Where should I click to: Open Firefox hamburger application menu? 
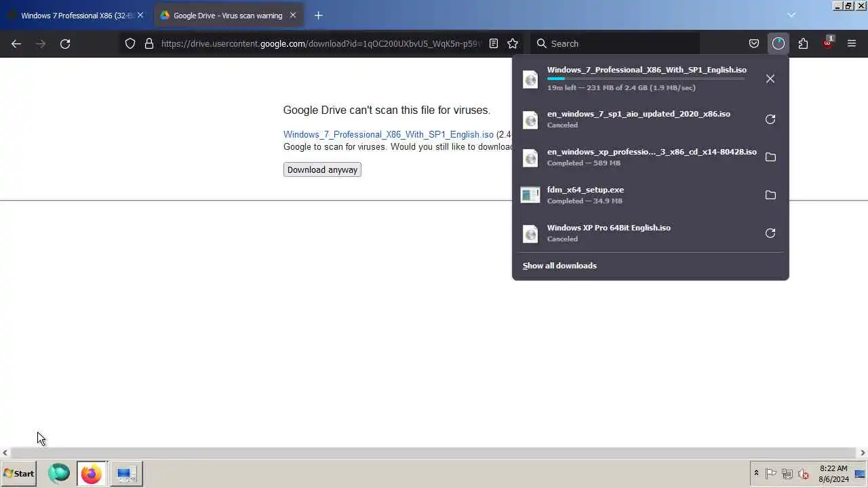pyautogui.click(x=852, y=43)
